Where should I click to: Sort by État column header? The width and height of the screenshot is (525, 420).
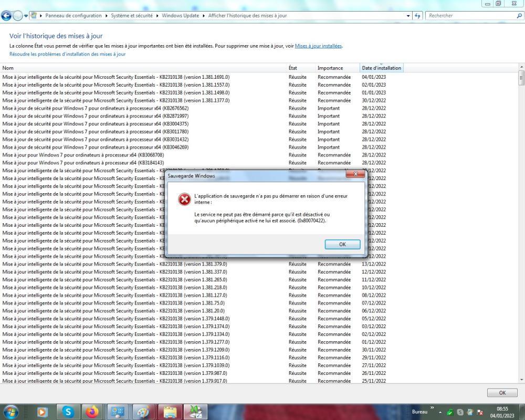[301, 68]
